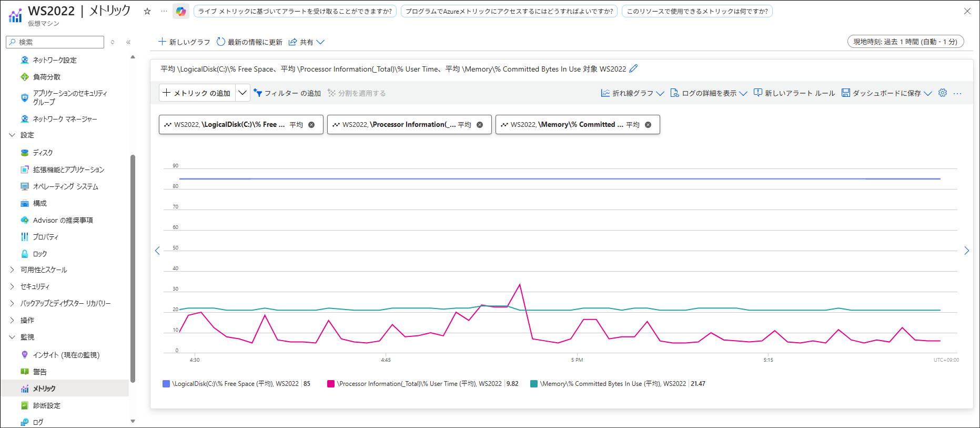Screen dimensions: 980x428
Task: Click 最新の情報に更新 refresh button
Action: pos(249,42)
